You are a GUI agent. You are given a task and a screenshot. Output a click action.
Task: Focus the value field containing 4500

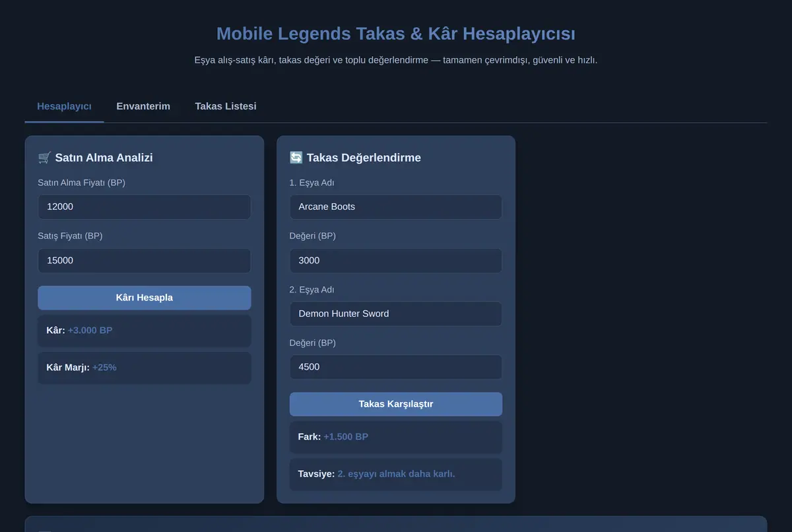point(396,367)
